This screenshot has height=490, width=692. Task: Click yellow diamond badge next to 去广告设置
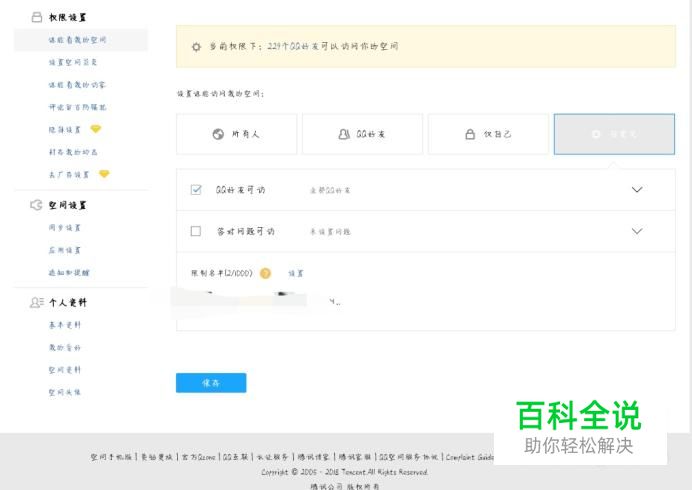104,174
